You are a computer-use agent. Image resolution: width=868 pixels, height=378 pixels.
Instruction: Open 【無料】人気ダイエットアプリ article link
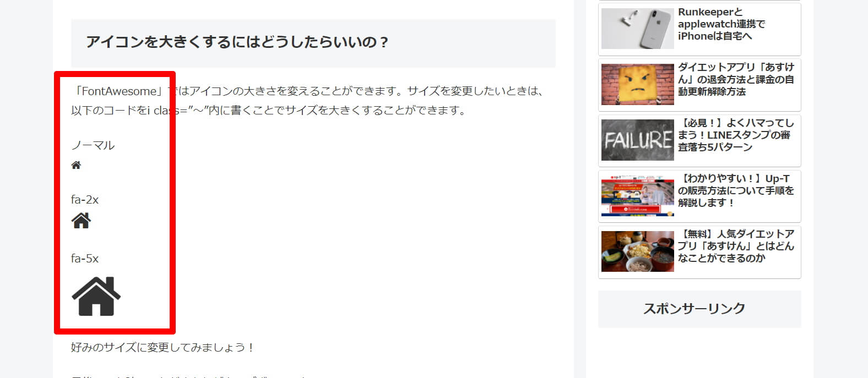click(x=736, y=246)
